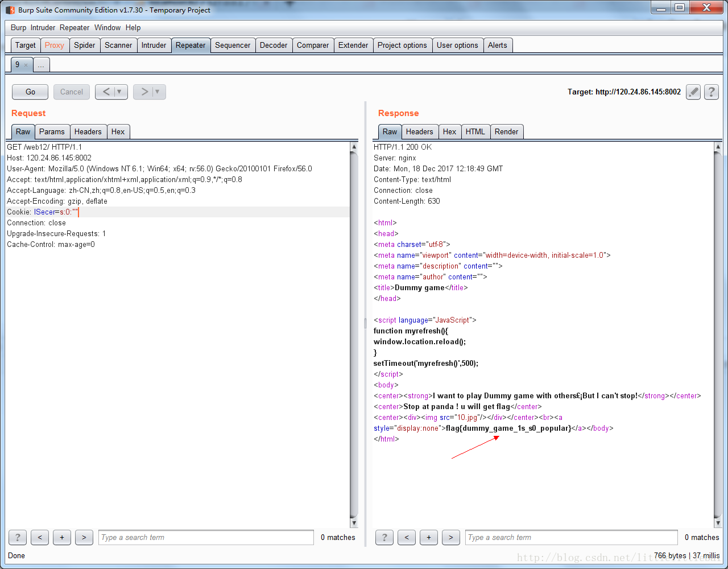Open the Alerts tab
Image resolution: width=728 pixels, height=569 pixels.
tap(498, 45)
